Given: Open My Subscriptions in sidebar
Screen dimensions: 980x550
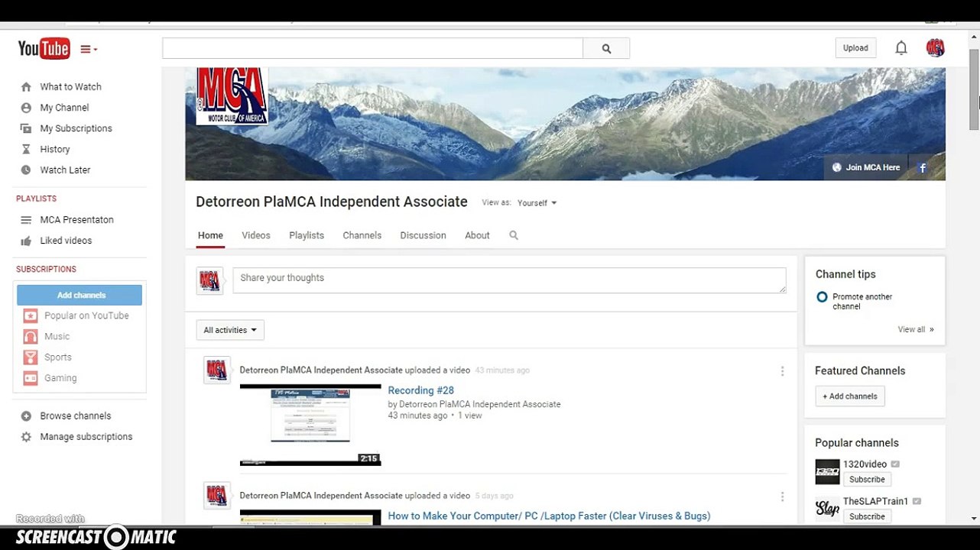Looking at the screenshot, I should click(76, 128).
